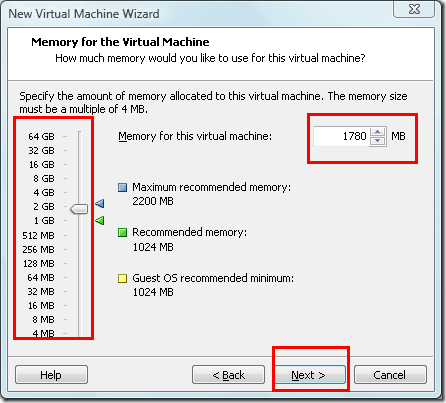
Task: Click the green Recommended memory legend square
Action: coord(123,232)
